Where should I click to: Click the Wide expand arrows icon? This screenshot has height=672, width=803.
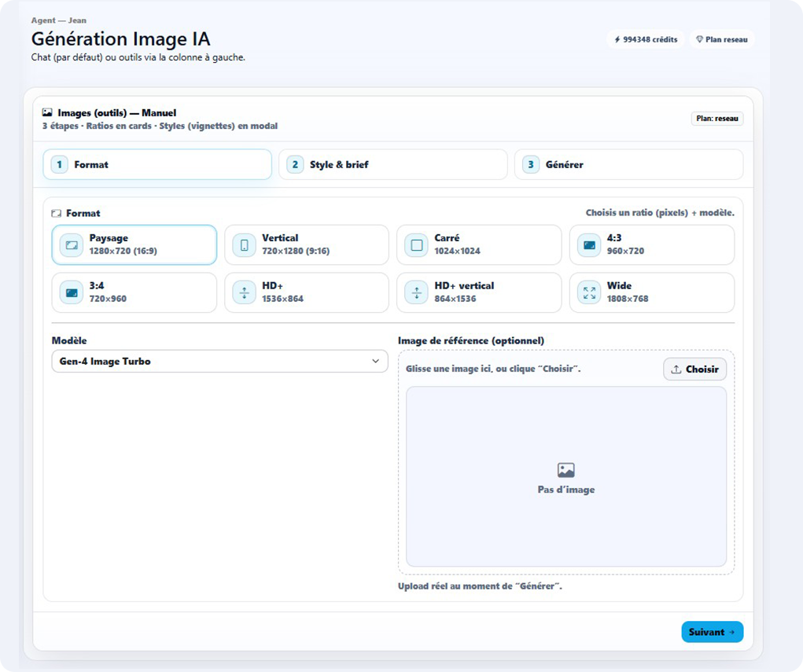[589, 293]
